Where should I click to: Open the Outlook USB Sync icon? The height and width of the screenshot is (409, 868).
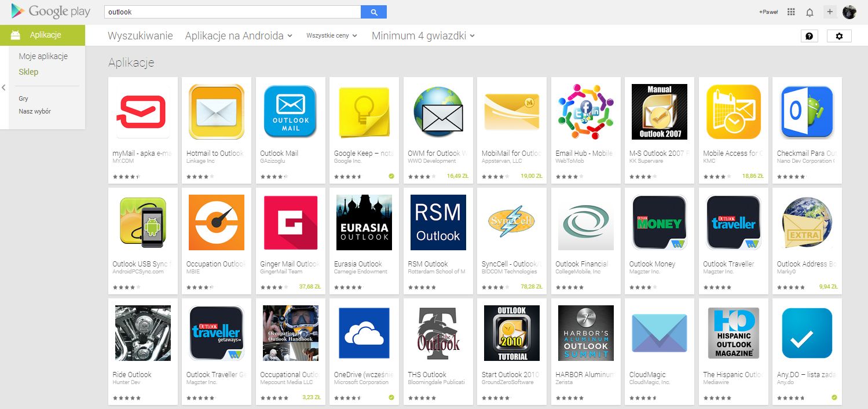[142, 222]
